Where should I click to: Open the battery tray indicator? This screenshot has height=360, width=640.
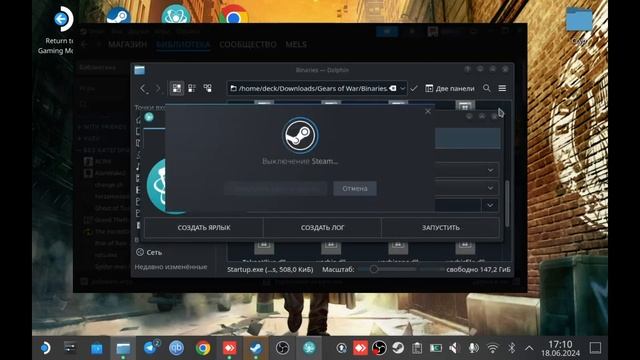pyautogui.click(x=436, y=348)
